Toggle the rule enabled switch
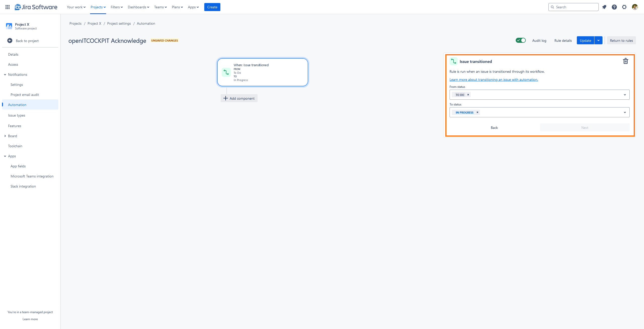Image resolution: width=644 pixels, height=329 pixels. [x=520, y=40]
